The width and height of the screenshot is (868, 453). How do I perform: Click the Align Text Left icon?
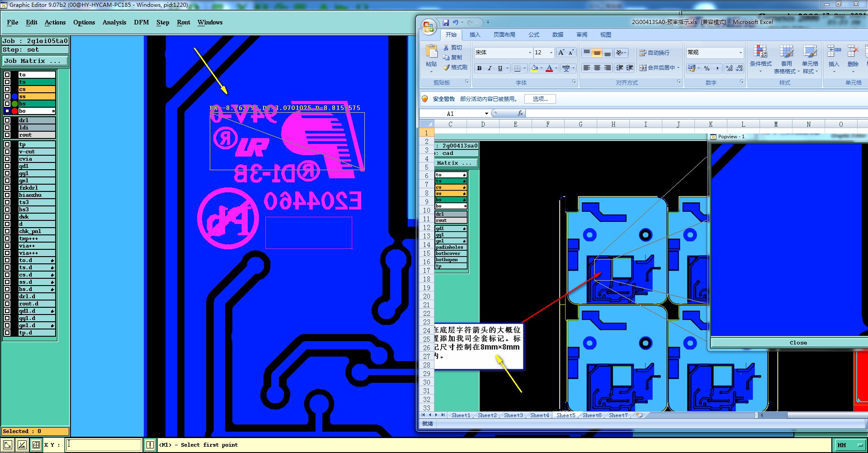pyautogui.click(x=586, y=68)
